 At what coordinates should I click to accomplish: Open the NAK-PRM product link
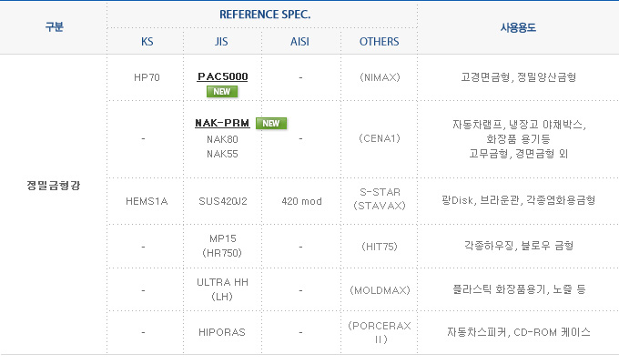tap(222, 123)
